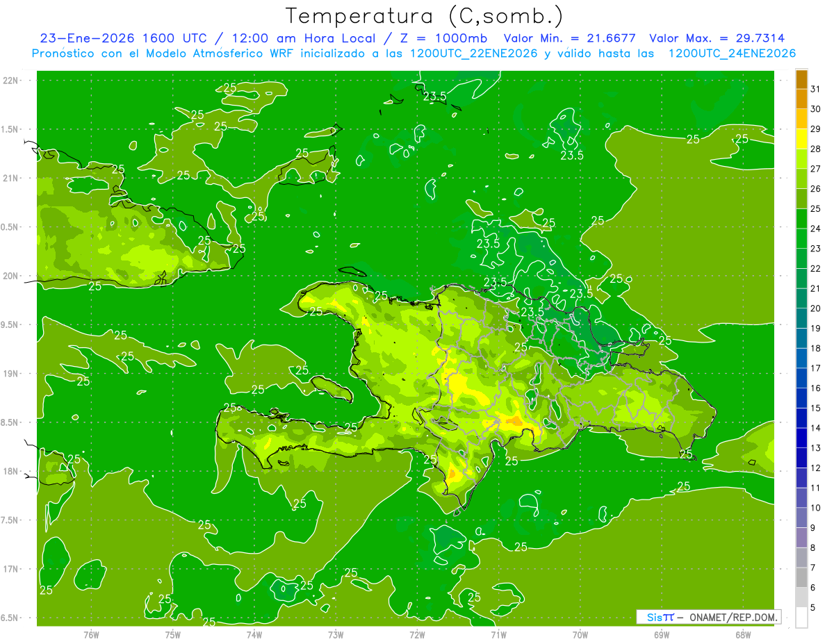Click the 72W longitude axis label
The image size is (834, 644).
pos(417,634)
